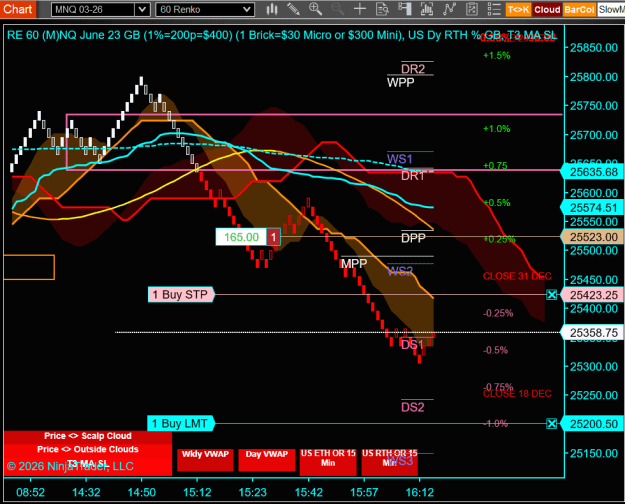Click the US RTH OR 15 Min box
625x504 pixels.
pyautogui.click(x=389, y=462)
